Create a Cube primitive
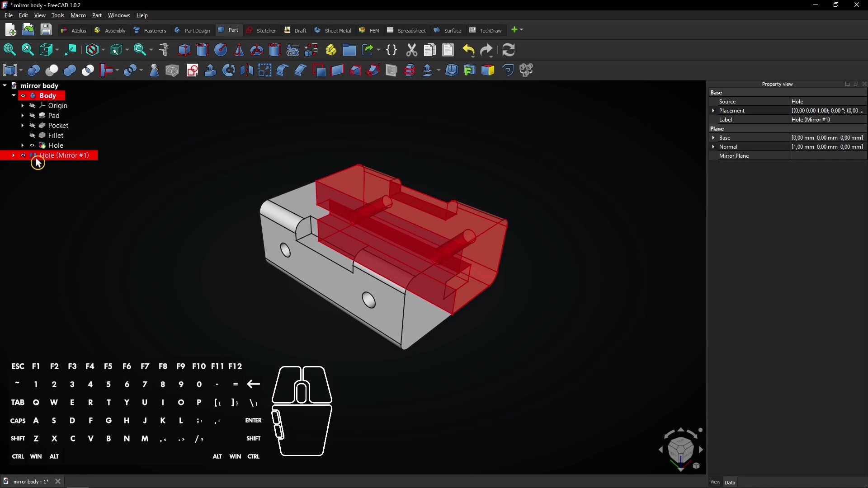Screen dimensions: 868x488 [x=184, y=50]
